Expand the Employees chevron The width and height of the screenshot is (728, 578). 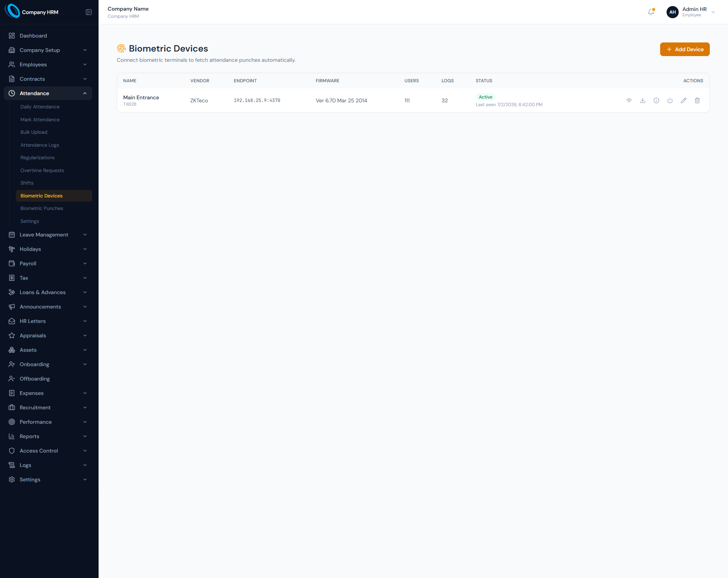(x=85, y=64)
